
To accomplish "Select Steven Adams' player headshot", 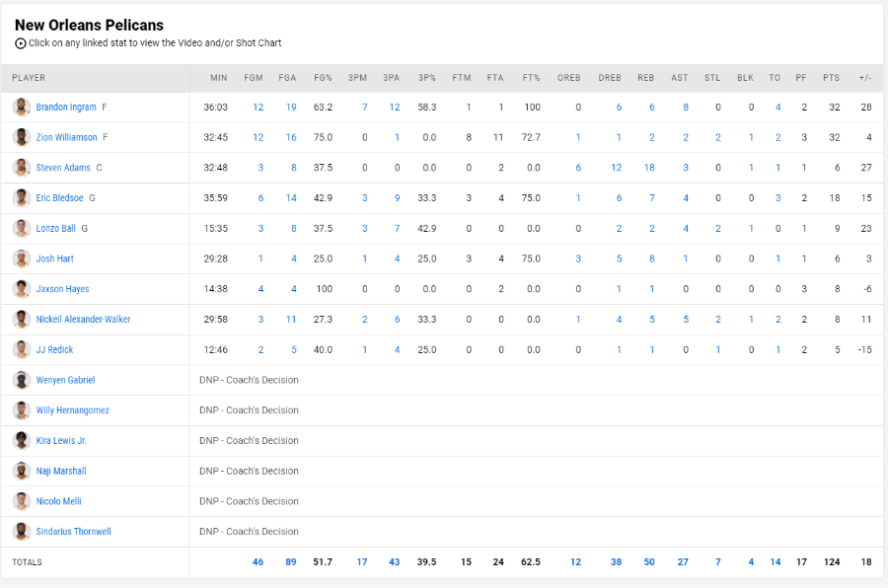I will [x=22, y=168].
